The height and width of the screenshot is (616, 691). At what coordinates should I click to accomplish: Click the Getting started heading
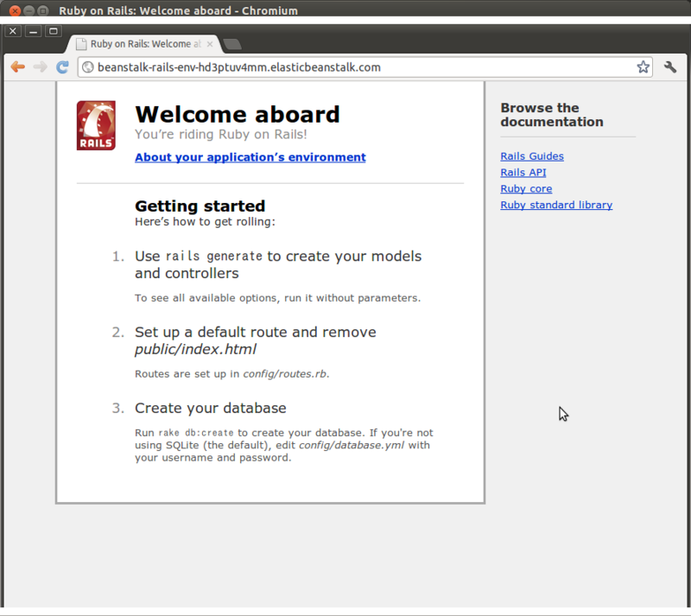200,206
